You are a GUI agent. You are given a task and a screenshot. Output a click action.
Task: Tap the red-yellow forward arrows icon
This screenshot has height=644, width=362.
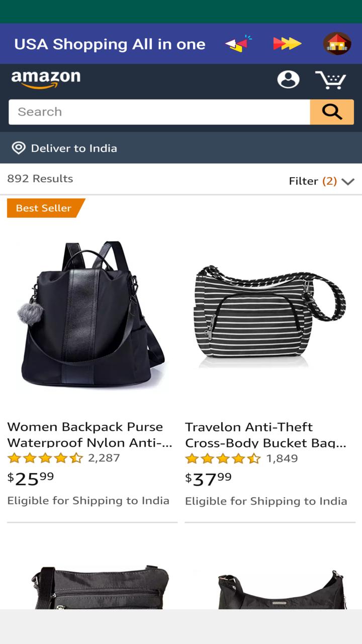click(287, 44)
